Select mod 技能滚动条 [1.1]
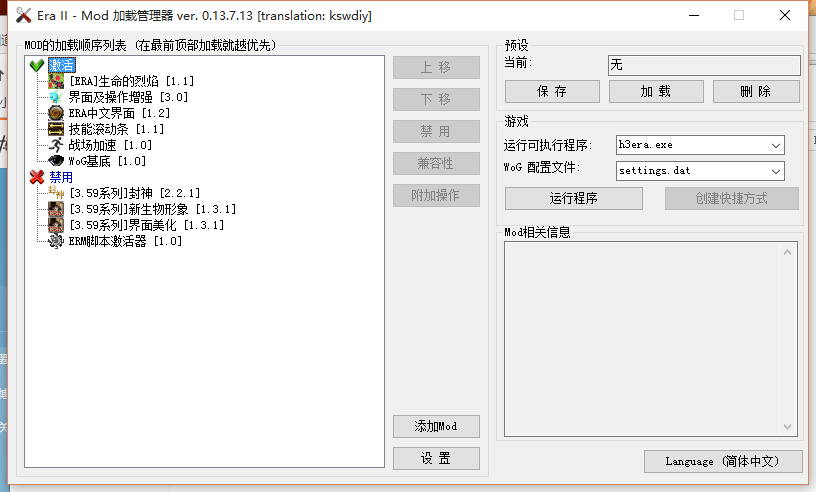The width and height of the screenshot is (816, 492). tap(117, 129)
